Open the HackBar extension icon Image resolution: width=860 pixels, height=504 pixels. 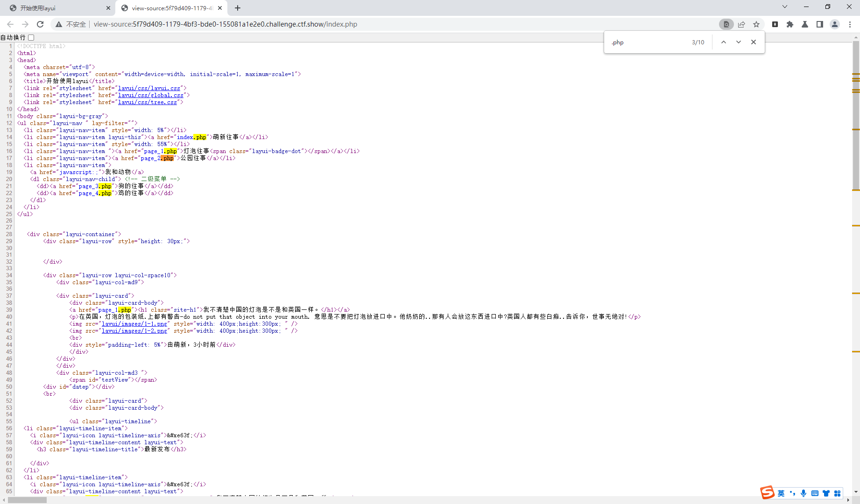(775, 24)
